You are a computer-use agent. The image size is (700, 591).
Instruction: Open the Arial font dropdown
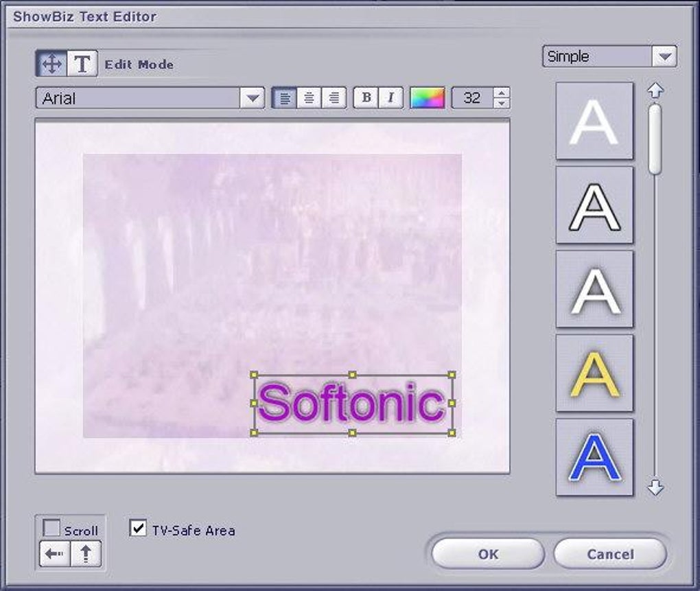pyautogui.click(x=253, y=97)
